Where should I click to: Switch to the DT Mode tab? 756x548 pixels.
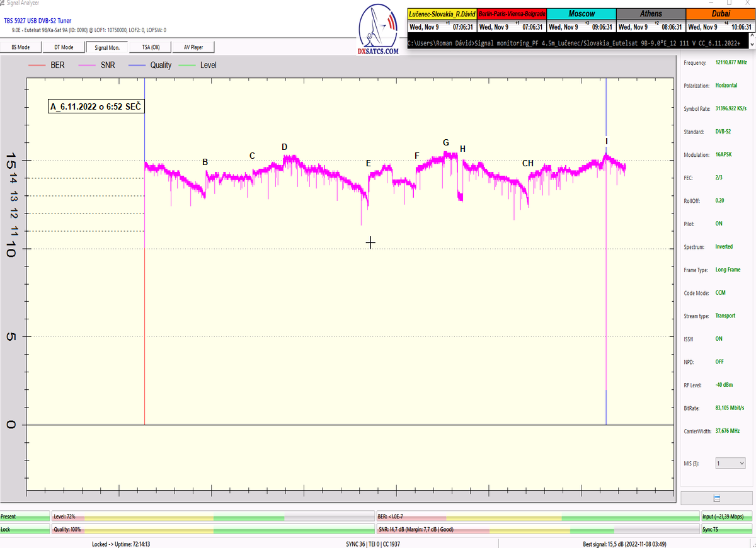(64, 47)
